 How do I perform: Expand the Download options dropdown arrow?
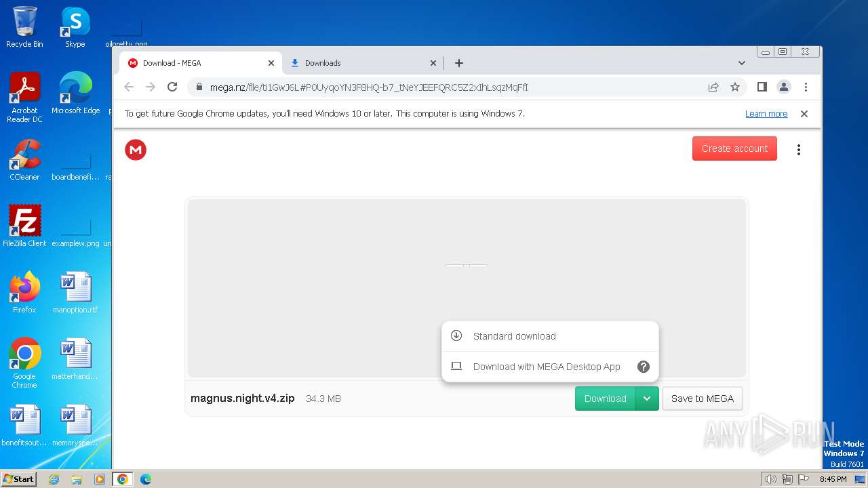click(x=647, y=399)
